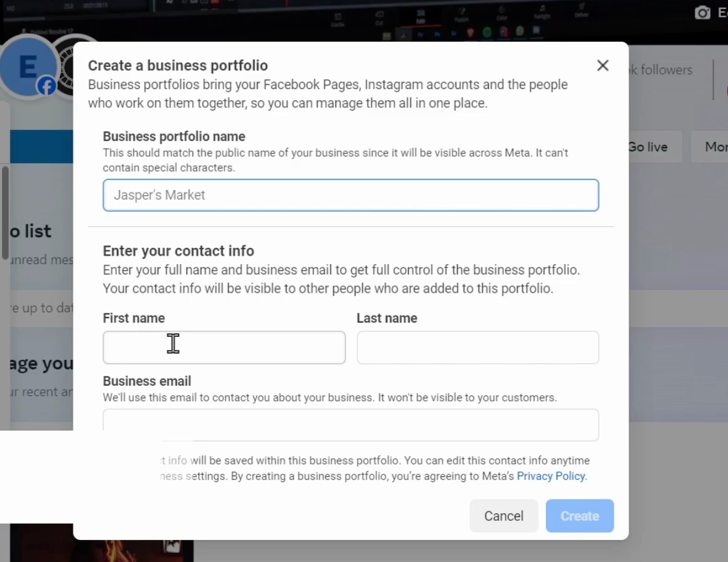Cancel creating the business portfolio

pyautogui.click(x=504, y=516)
